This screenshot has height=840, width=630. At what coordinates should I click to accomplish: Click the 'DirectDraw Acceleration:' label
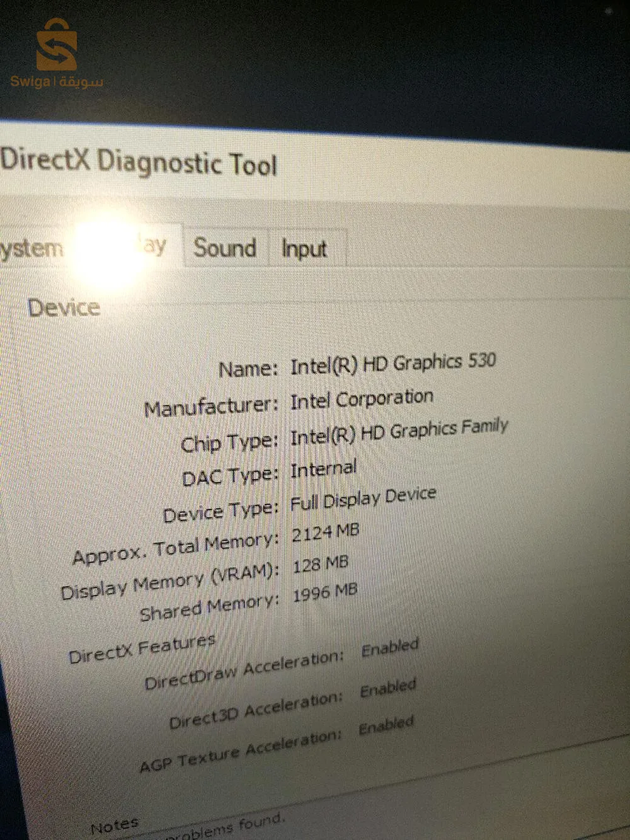pos(244,670)
